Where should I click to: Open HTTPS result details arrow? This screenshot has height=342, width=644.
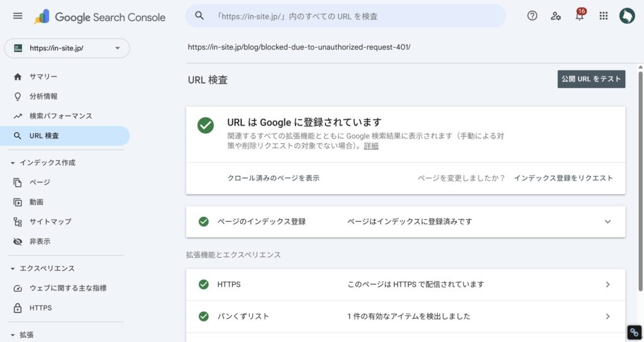pos(608,285)
